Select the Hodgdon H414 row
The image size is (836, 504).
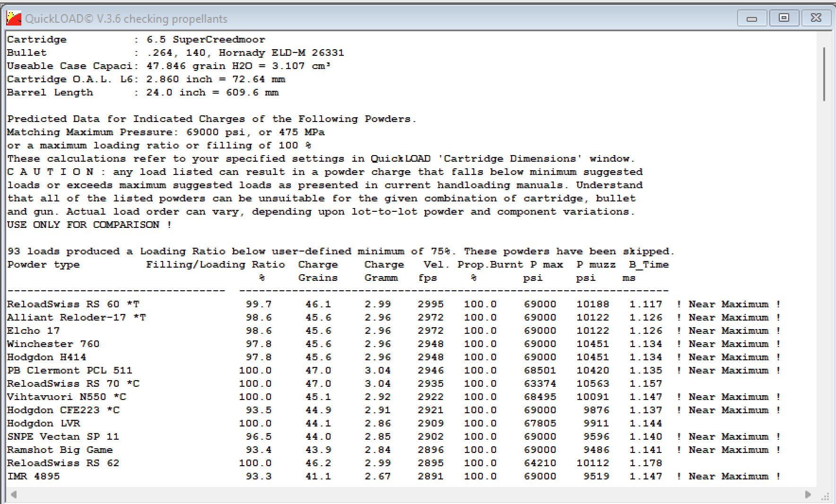46,357
